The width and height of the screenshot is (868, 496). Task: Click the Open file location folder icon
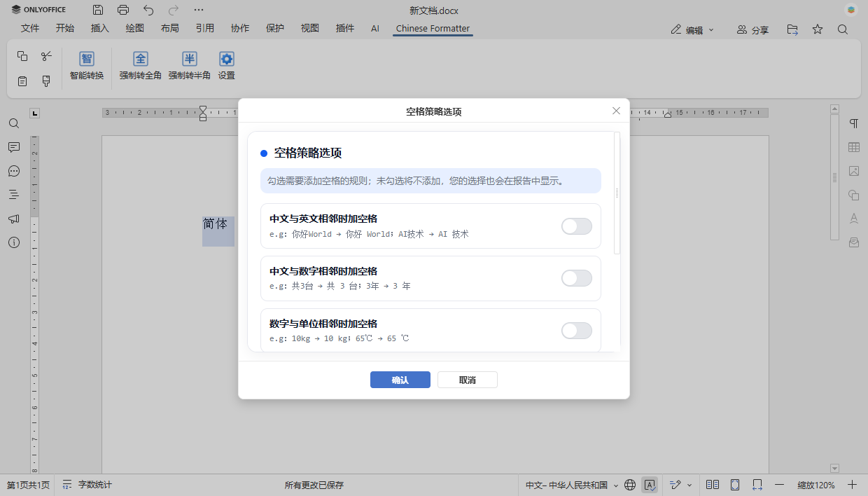[x=792, y=29]
